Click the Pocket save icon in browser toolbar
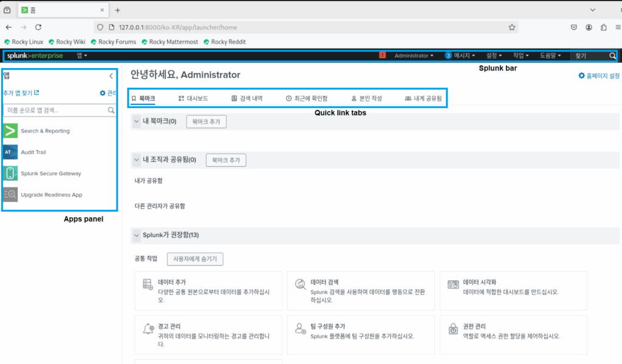The width and height of the screenshot is (622, 364). tap(573, 27)
